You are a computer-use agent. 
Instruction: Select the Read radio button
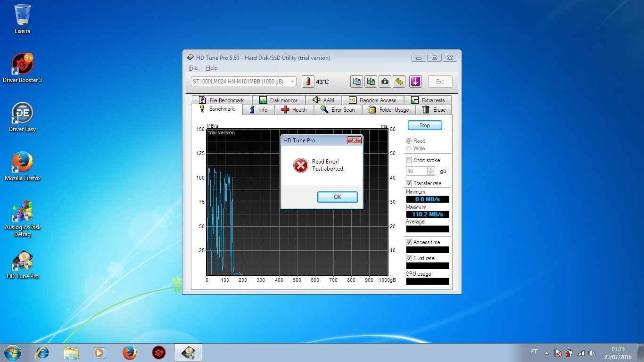(408, 141)
